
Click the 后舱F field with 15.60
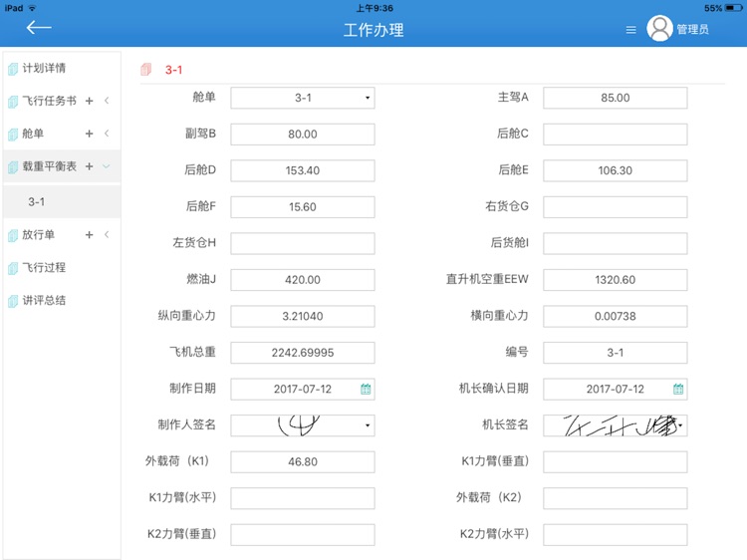(303, 207)
